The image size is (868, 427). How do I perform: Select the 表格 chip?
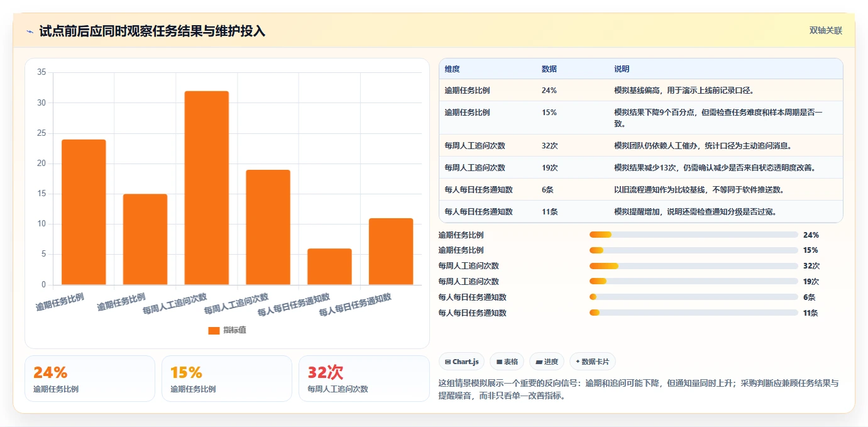[507, 362]
